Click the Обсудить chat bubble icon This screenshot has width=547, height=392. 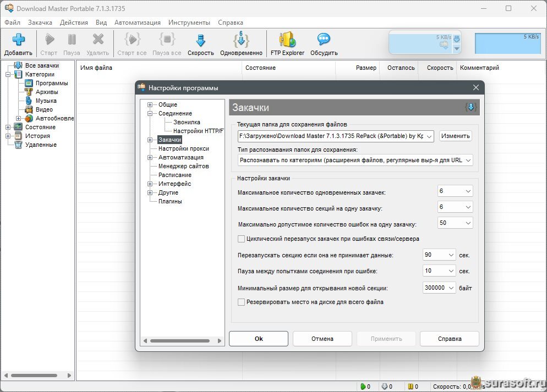[x=324, y=40]
